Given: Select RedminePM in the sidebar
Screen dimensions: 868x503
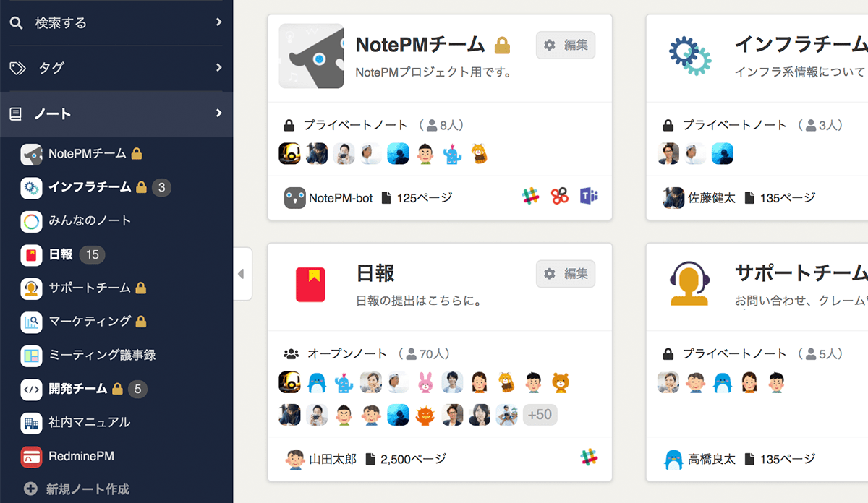Looking at the screenshot, I should click(x=81, y=456).
